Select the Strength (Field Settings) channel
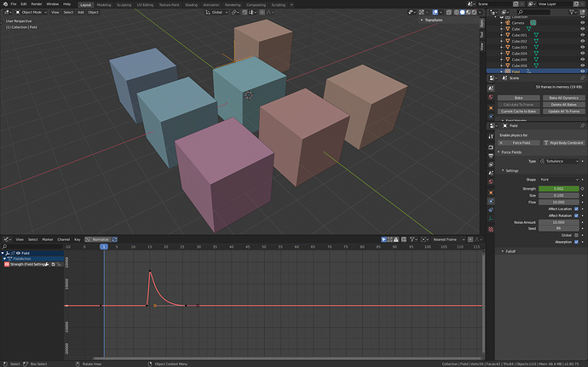 (x=28, y=264)
